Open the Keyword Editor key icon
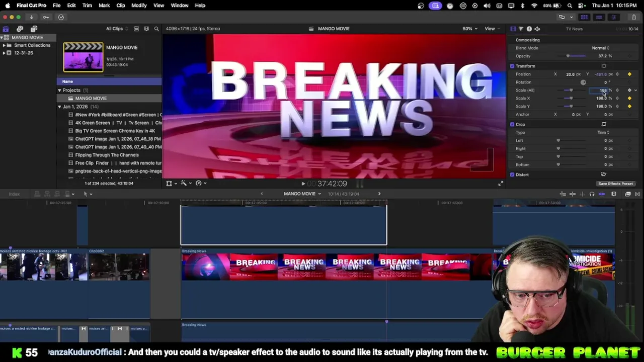 46,17
